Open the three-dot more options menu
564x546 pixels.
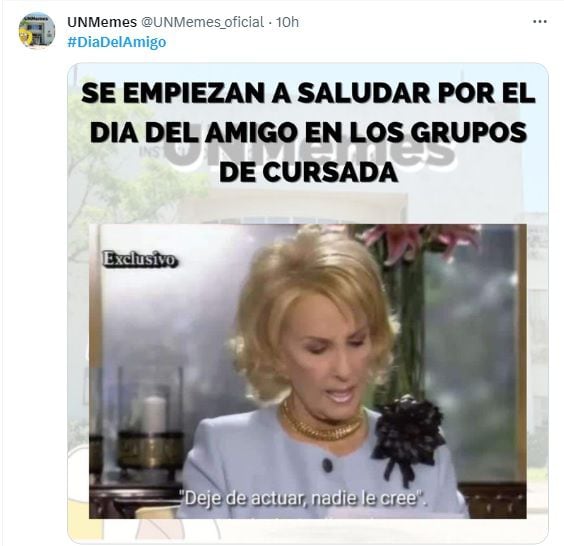tap(540, 22)
